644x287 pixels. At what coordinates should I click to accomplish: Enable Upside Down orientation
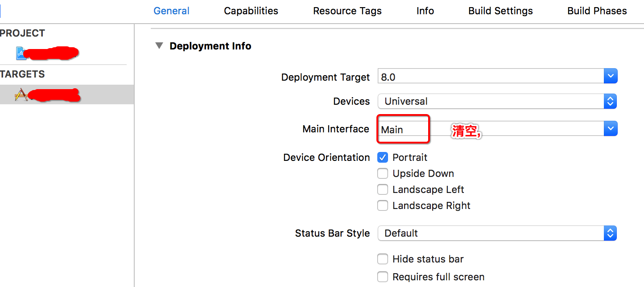tap(383, 173)
